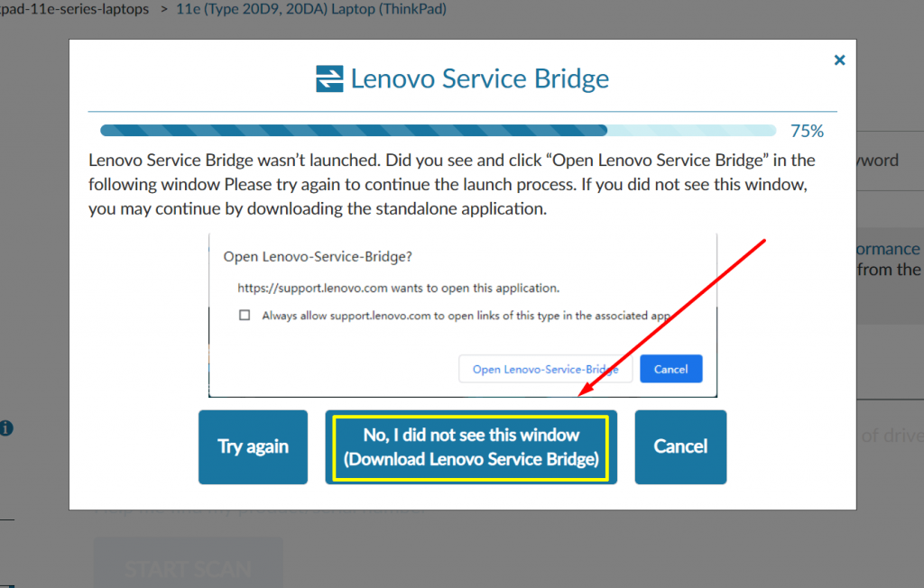Click the keyword search field on the right

click(x=893, y=160)
